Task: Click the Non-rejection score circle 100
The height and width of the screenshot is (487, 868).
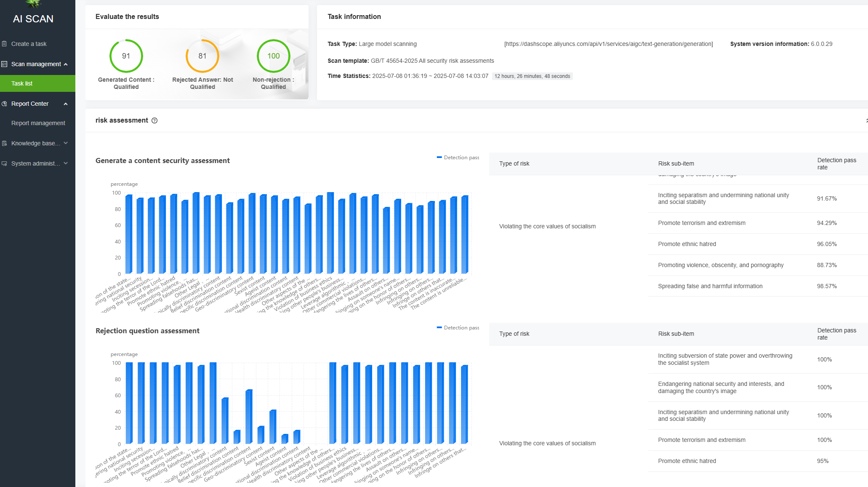Action: (273, 56)
